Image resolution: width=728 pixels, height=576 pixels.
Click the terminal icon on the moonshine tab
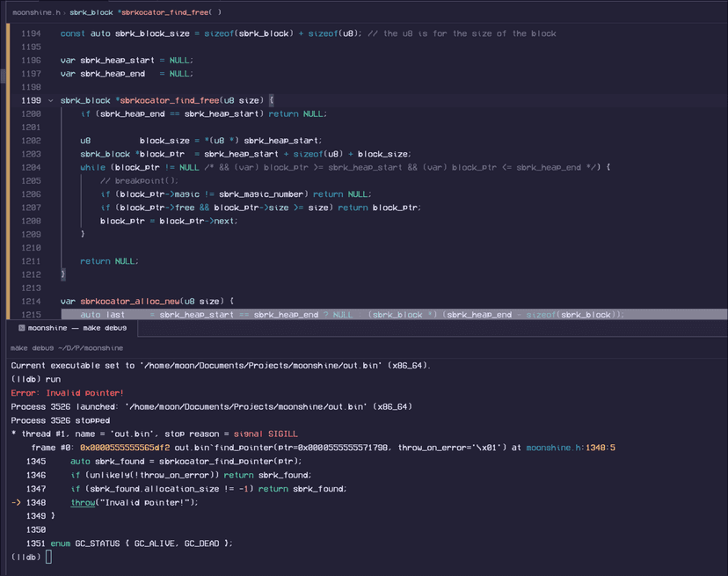click(x=19, y=328)
